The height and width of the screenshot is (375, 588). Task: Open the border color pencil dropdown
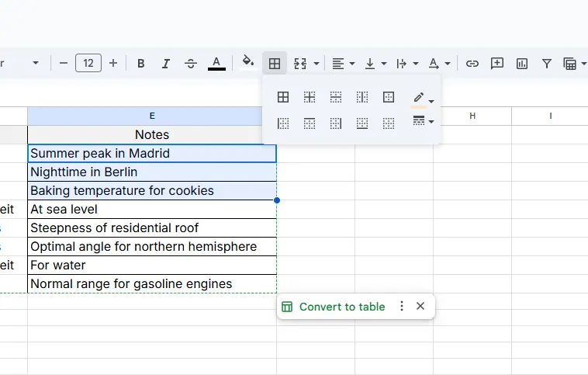(x=423, y=98)
